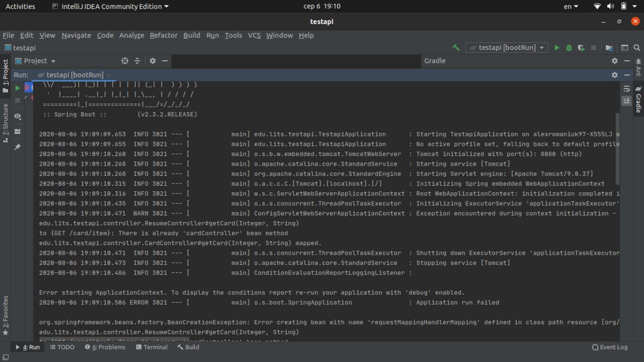Minimize the Run tool window

(x=626, y=75)
